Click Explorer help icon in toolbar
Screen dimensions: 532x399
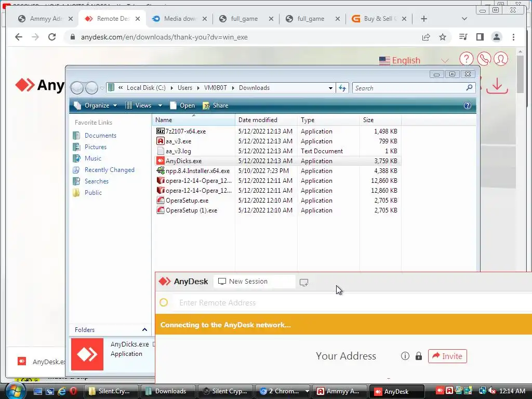tap(467, 105)
